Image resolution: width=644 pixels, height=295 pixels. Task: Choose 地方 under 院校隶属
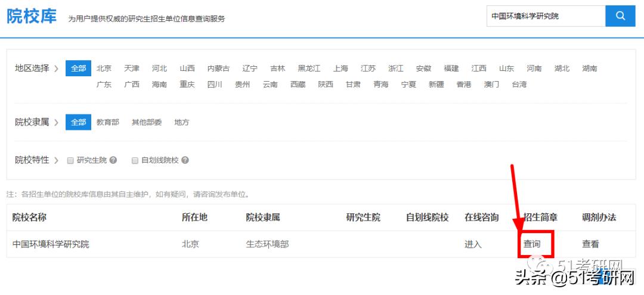click(x=182, y=122)
